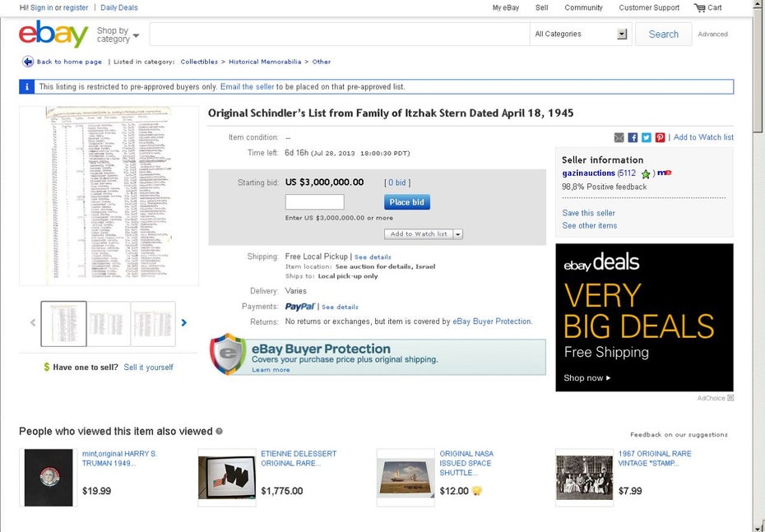The image size is (765, 532).
Task: Share listing via email envelope icon
Action: 619,137
